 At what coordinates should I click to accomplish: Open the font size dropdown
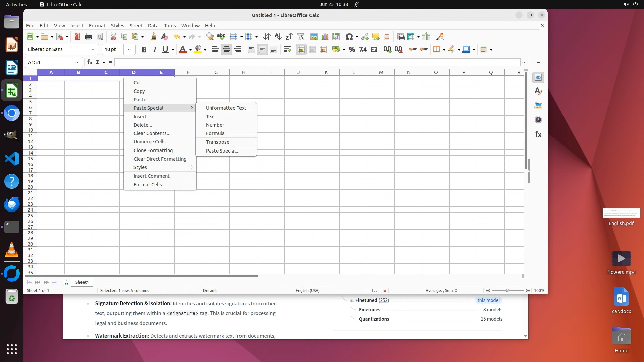(x=129, y=49)
